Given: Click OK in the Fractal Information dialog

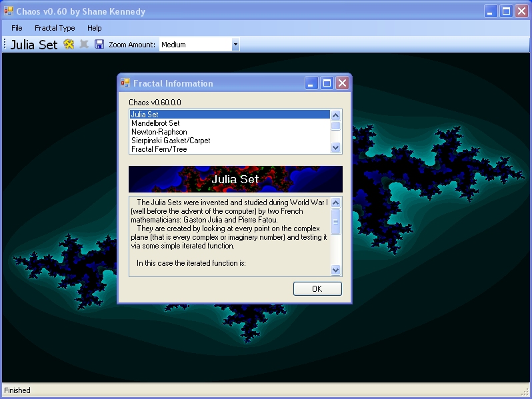Looking at the screenshot, I should click(x=317, y=289).
